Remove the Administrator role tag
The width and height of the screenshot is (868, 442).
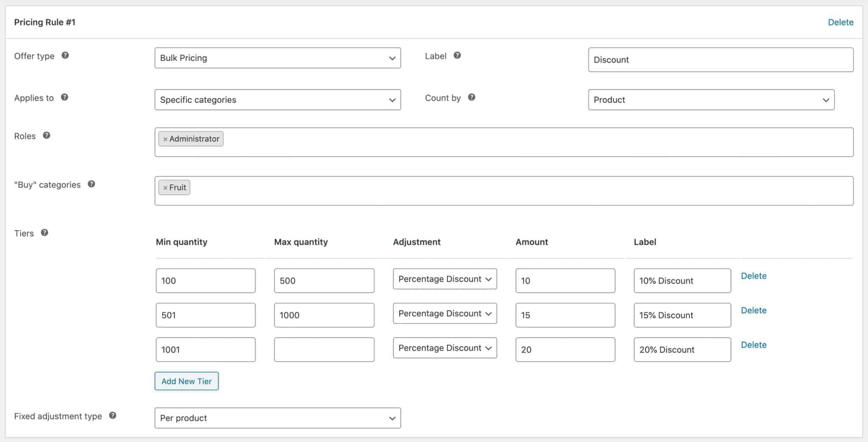165,139
